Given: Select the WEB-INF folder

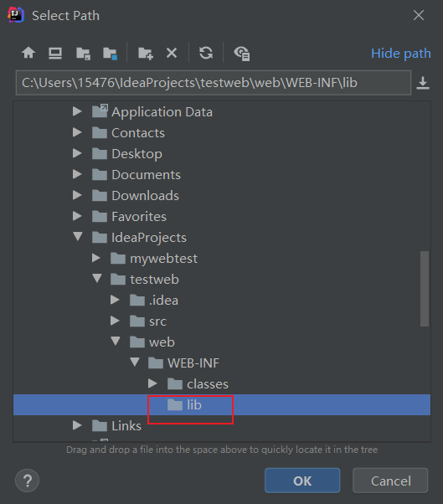Looking at the screenshot, I should click(x=222, y=363).
